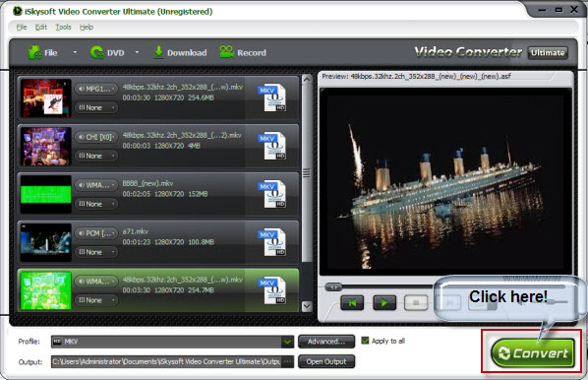Click MKV format icon of a71.mkv
The image size is (588, 380).
click(x=272, y=242)
